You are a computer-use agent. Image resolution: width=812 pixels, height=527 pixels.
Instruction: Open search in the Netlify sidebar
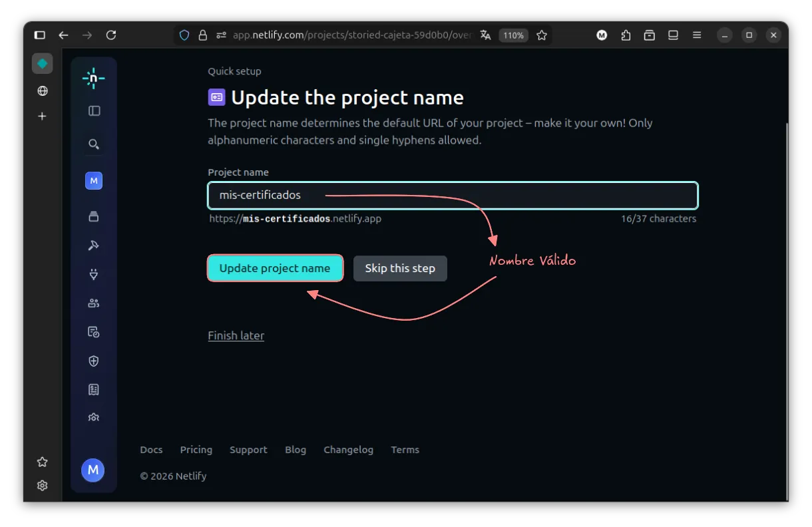(x=94, y=144)
